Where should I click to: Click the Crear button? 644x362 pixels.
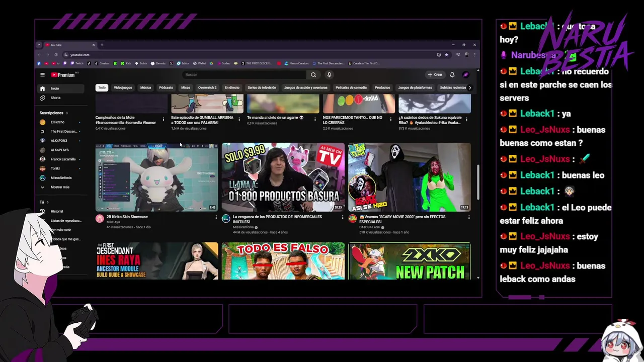(435, 75)
